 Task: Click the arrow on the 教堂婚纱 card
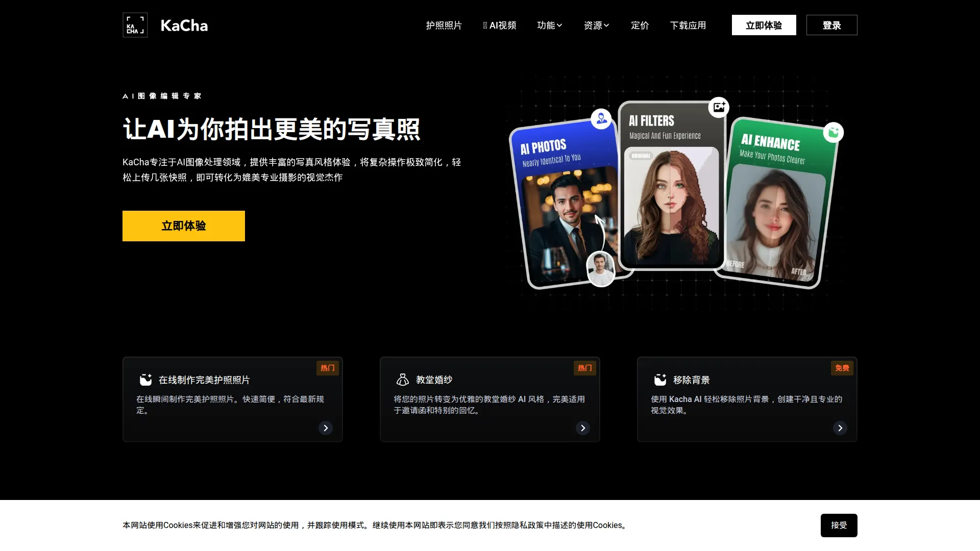coord(583,428)
